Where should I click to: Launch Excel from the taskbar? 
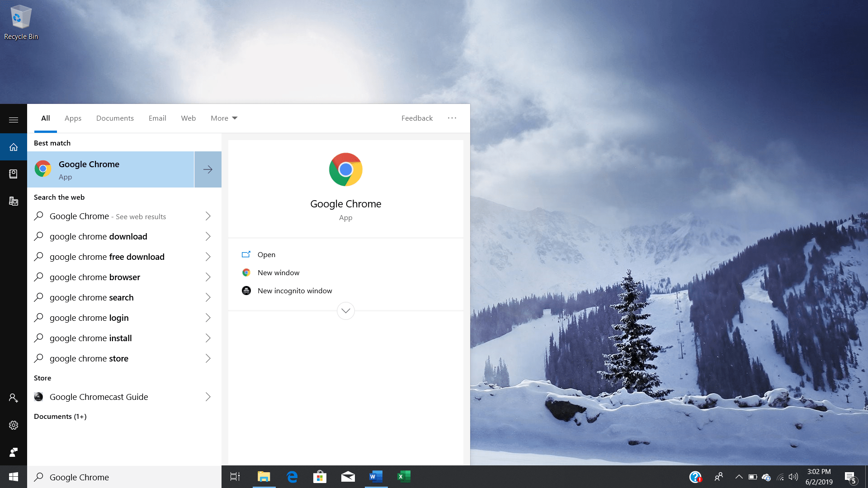(x=404, y=477)
